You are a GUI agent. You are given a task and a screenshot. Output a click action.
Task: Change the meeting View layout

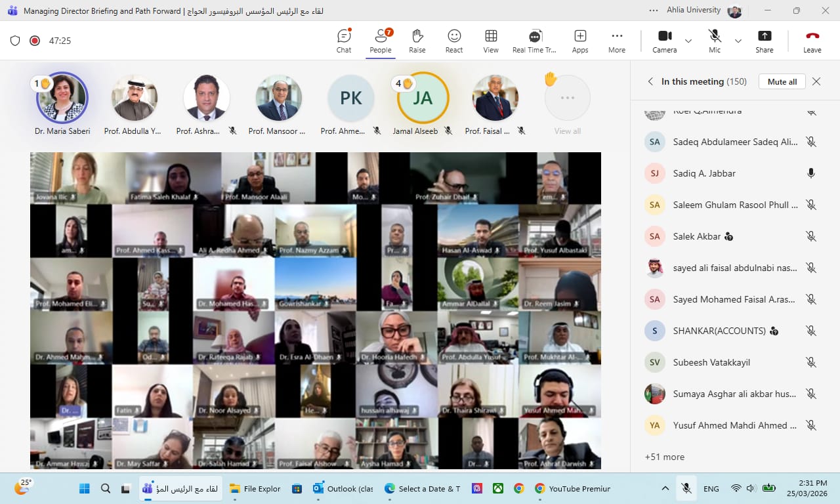[x=491, y=41]
